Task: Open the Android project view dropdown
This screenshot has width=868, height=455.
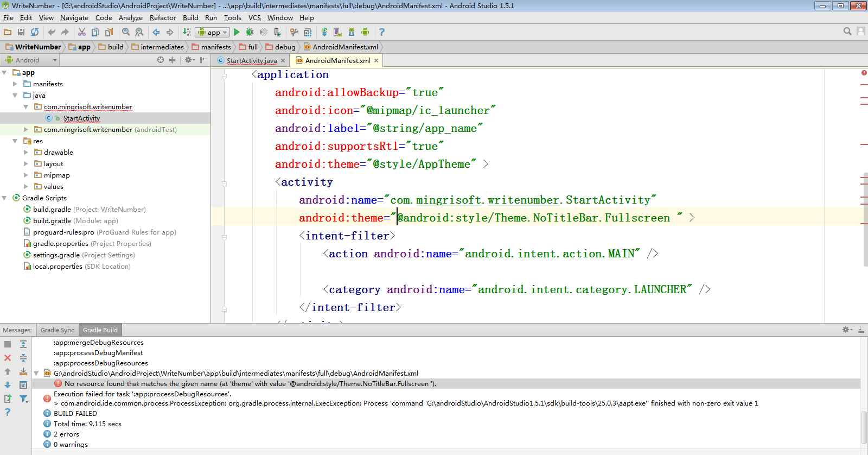Action: pyautogui.click(x=31, y=60)
